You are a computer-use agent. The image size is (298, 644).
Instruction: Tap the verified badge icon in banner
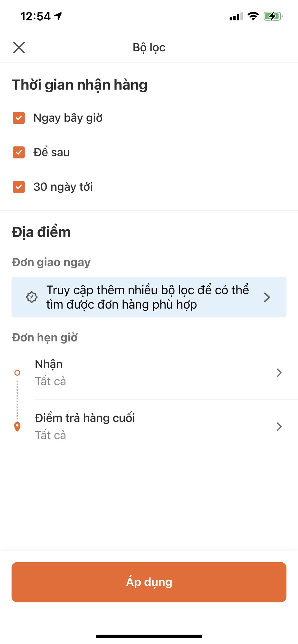pyautogui.click(x=32, y=297)
